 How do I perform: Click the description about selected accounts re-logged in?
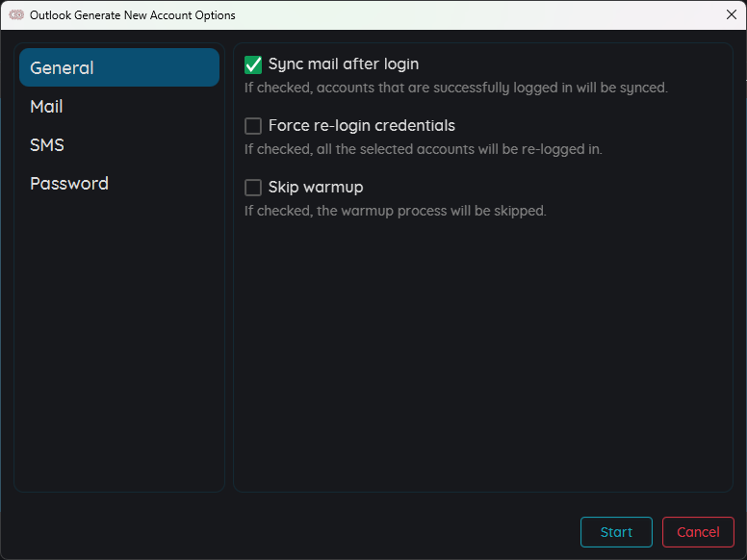point(423,149)
